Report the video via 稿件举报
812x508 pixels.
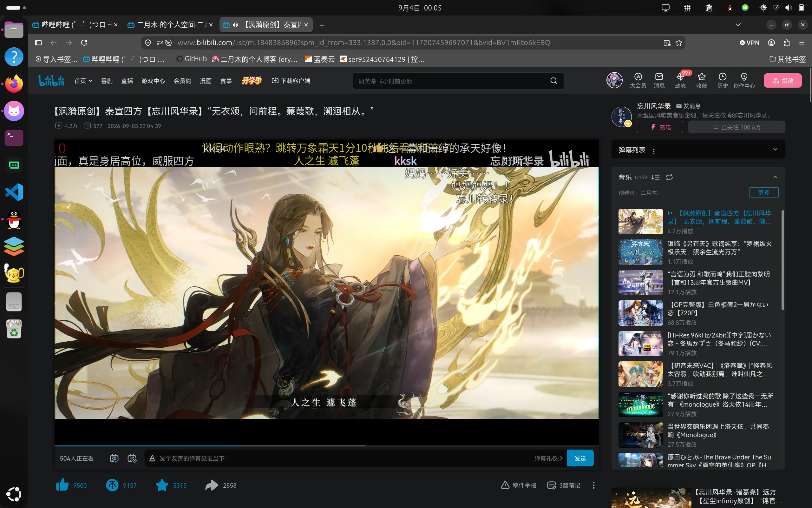[x=518, y=485]
